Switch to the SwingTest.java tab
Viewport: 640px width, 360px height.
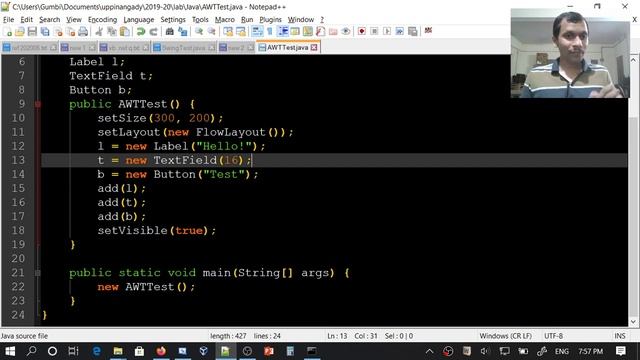[183, 48]
